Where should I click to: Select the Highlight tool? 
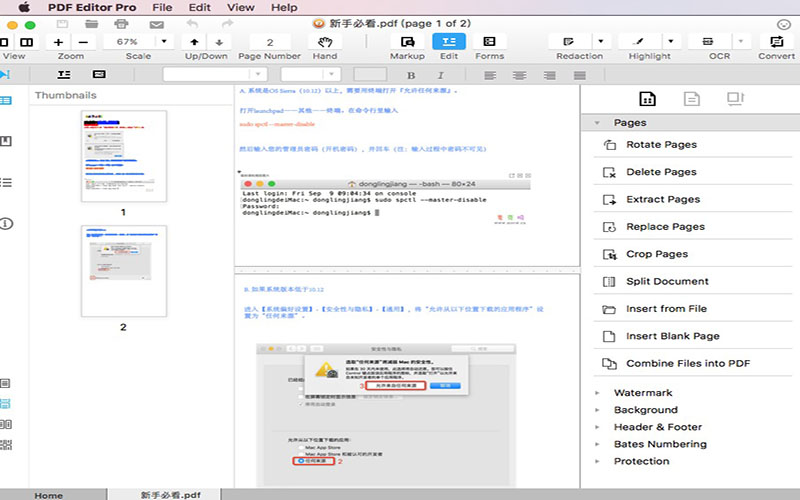tap(639, 42)
